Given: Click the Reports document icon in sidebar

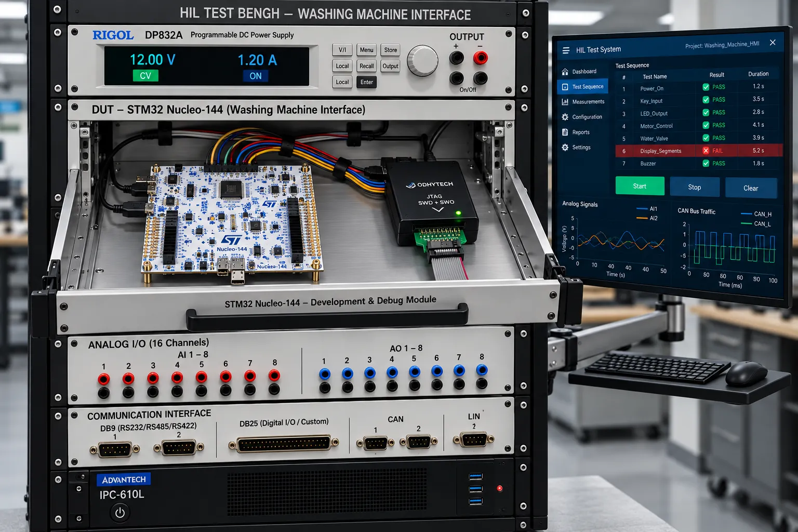Looking at the screenshot, I should (x=565, y=132).
